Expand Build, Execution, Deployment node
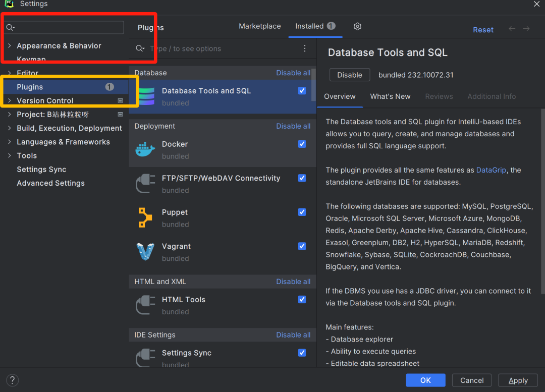Image resolution: width=545 pixels, height=392 pixels. point(10,128)
